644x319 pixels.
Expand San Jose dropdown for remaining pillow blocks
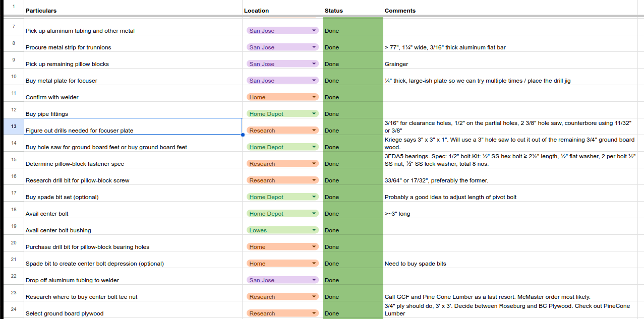(314, 64)
